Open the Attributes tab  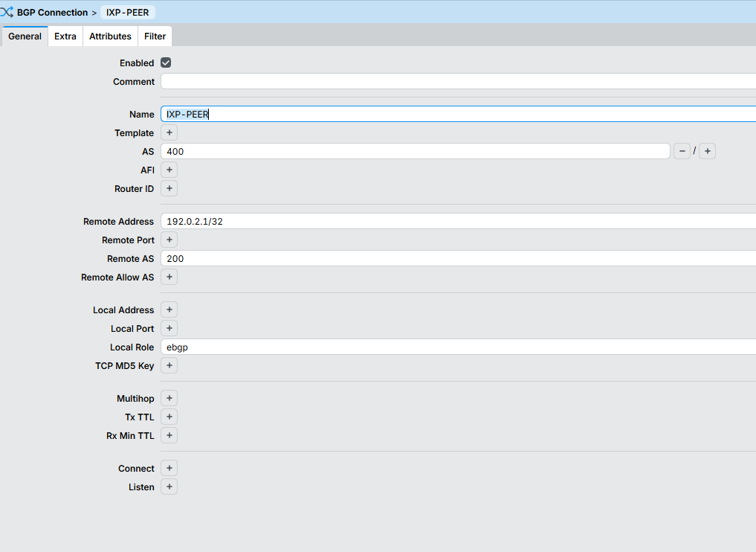coord(110,36)
